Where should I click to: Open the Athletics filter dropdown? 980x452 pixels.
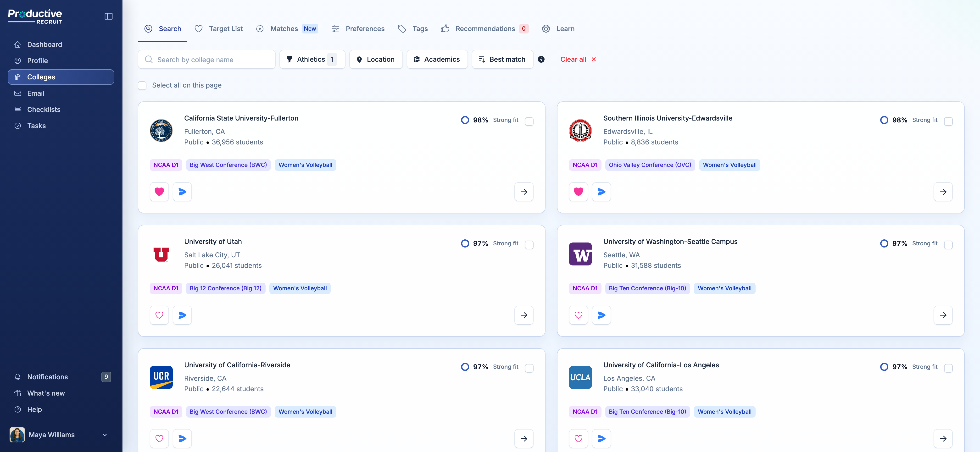[312, 59]
